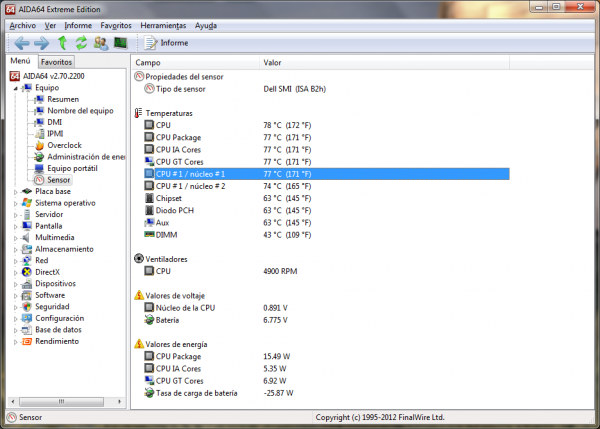This screenshot has width=600, height=429.
Task: Click the Placa base motherboard icon
Action: [x=27, y=191]
